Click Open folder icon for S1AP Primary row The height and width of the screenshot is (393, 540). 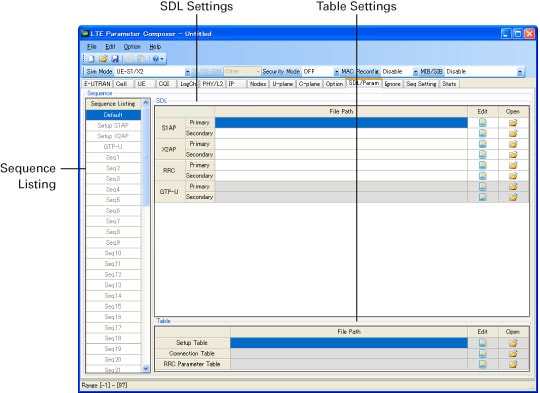click(513, 122)
